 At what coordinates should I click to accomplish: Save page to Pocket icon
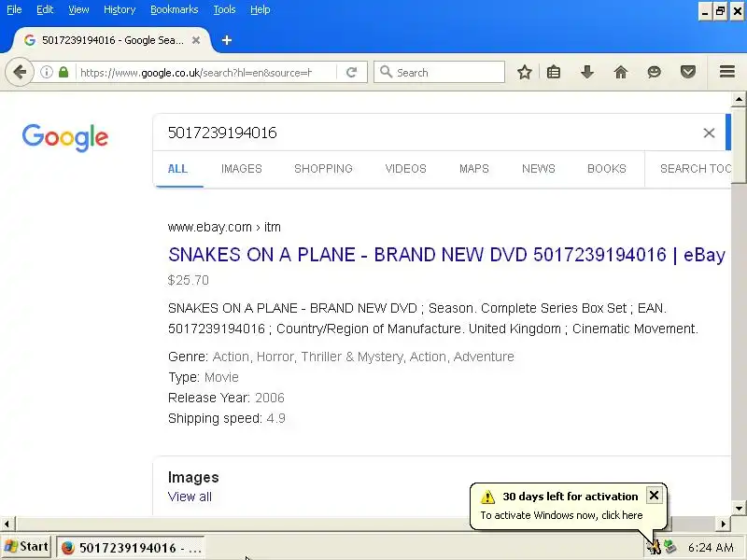pos(688,73)
